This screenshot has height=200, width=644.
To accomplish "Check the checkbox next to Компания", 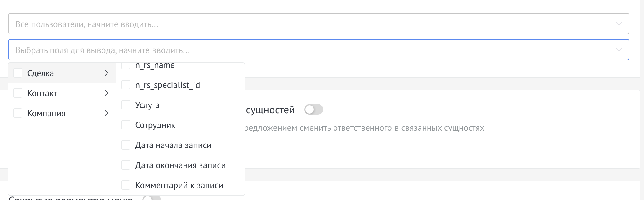I will click(18, 113).
